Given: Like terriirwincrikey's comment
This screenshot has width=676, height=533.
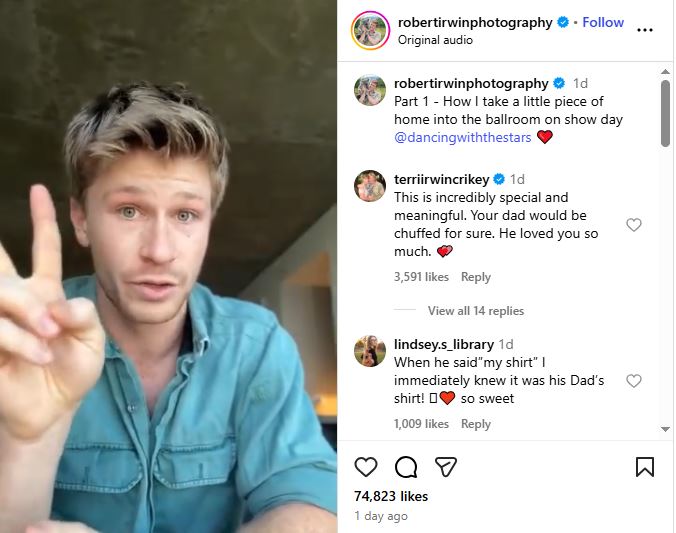Looking at the screenshot, I should pos(633,225).
